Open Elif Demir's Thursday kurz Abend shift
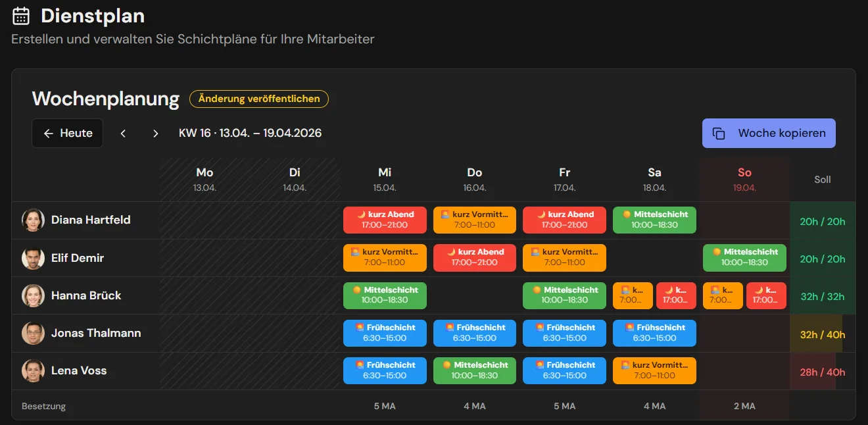This screenshot has height=425, width=868. pos(475,257)
